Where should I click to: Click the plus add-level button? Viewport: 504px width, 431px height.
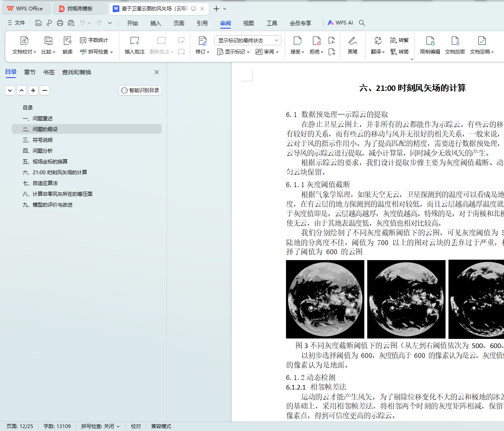pos(33,90)
